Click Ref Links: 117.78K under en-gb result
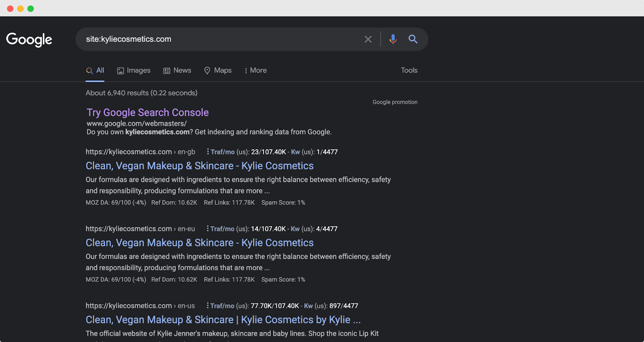 229,202
